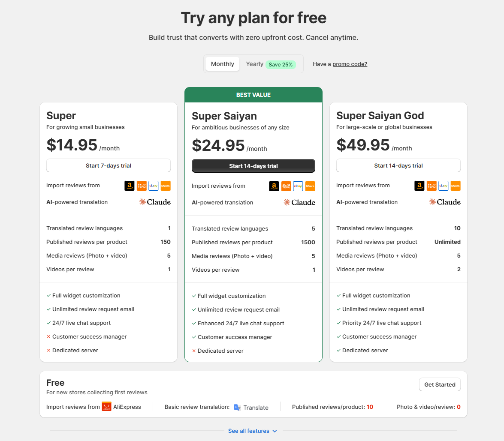The height and width of the screenshot is (441, 504).
Task: Click the Temu icon on the Super plan
Action: click(142, 186)
